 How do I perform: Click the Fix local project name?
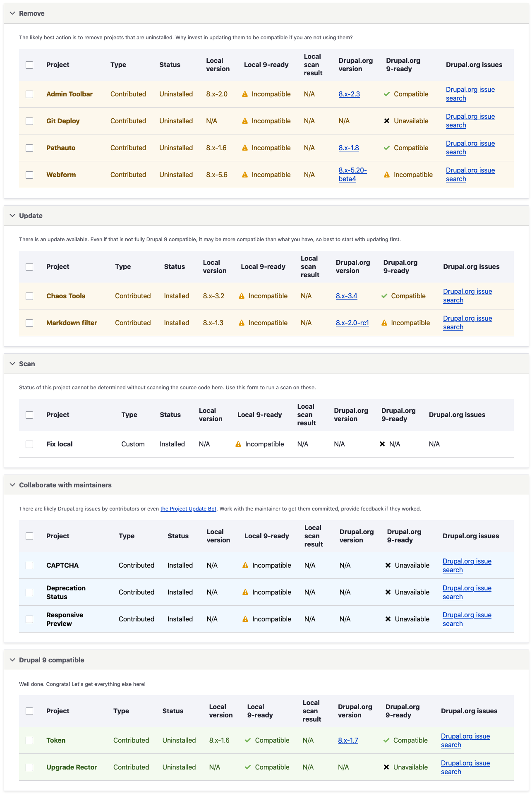pos(60,444)
